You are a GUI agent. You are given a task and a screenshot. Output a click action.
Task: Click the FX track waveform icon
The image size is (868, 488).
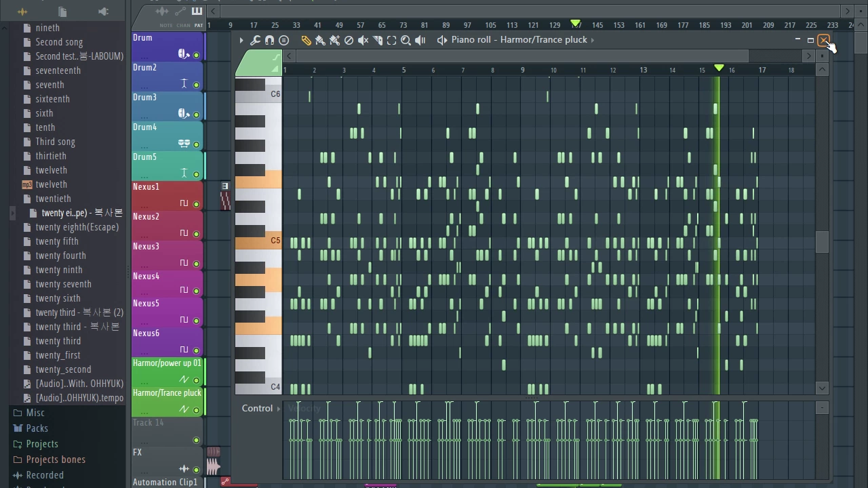coord(184,469)
